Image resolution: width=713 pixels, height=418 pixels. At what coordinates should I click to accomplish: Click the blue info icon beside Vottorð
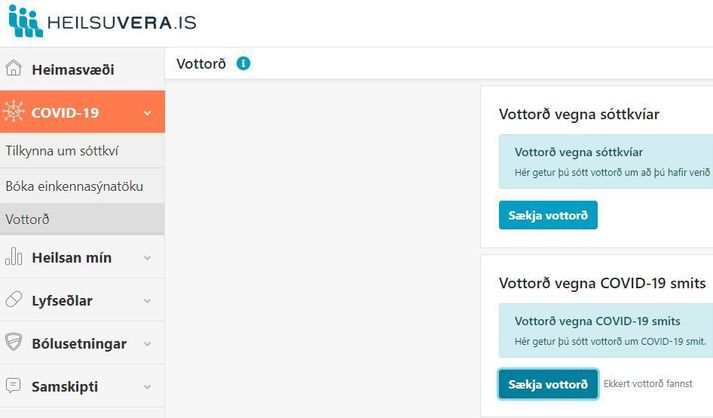tap(243, 63)
